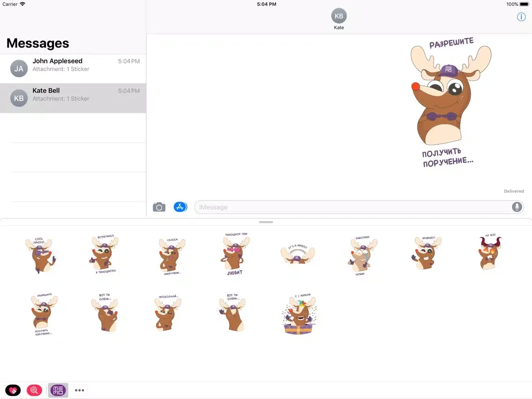Screen dimensions: 532x399
Task: Choose the moose in gift box sticker
Action: click(x=299, y=314)
